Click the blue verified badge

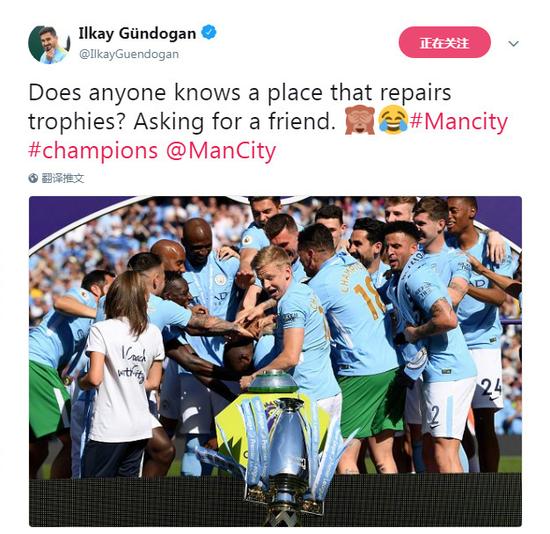click(x=209, y=33)
